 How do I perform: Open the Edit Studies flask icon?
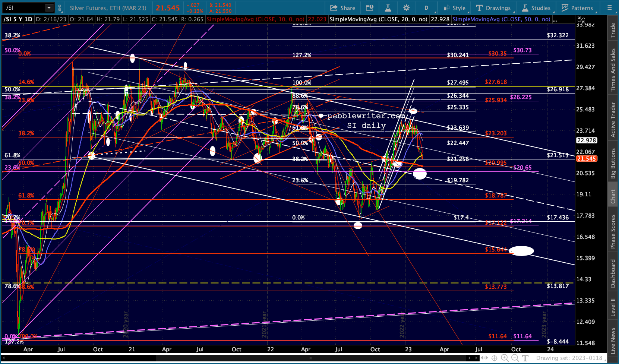coord(388,8)
